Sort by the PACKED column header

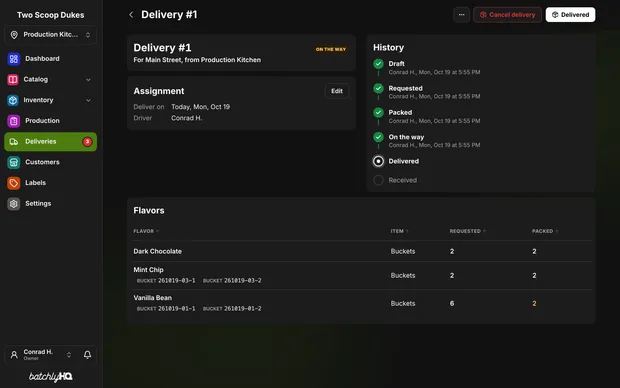click(x=545, y=231)
